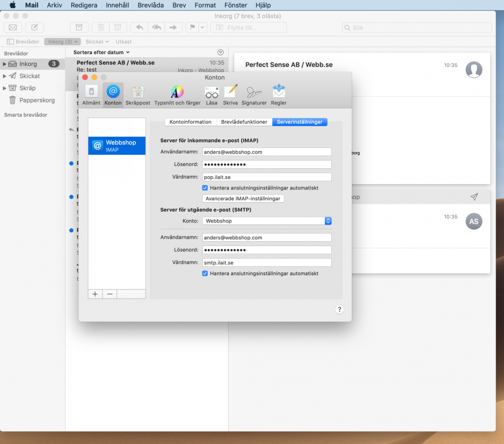This screenshot has height=444, width=504.
Task: Open the Fönster menu
Action: pos(236,5)
